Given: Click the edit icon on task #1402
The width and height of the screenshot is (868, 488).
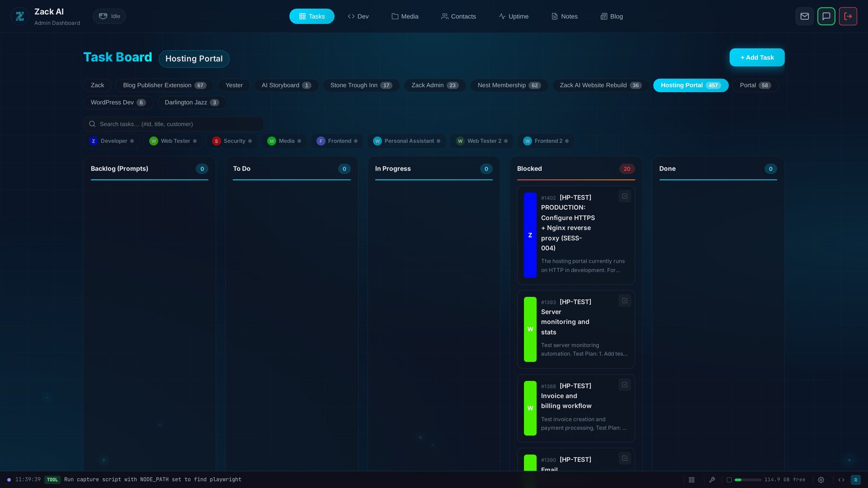Looking at the screenshot, I should click(x=625, y=196).
